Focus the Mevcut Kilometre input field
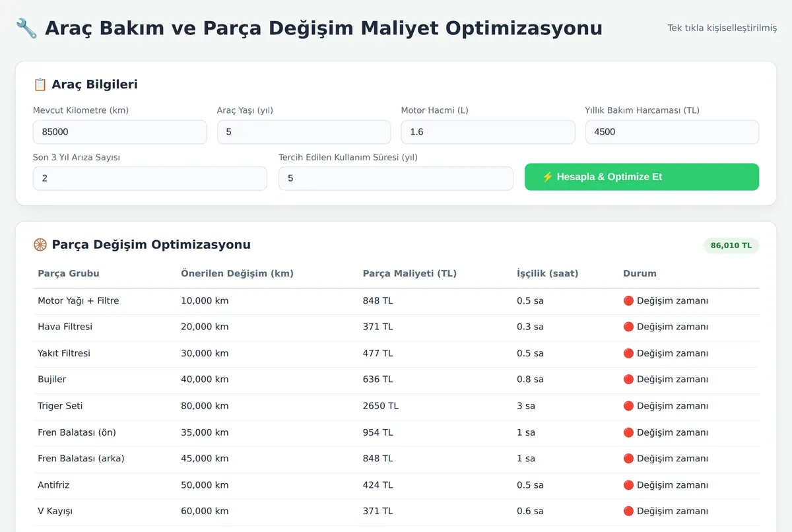 (x=120, y=132)
